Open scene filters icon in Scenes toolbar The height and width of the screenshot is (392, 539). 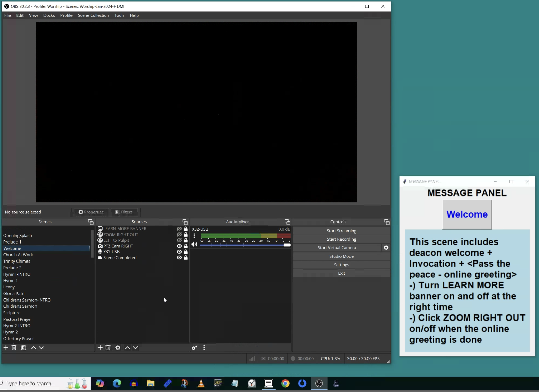[x=23, y=348]
